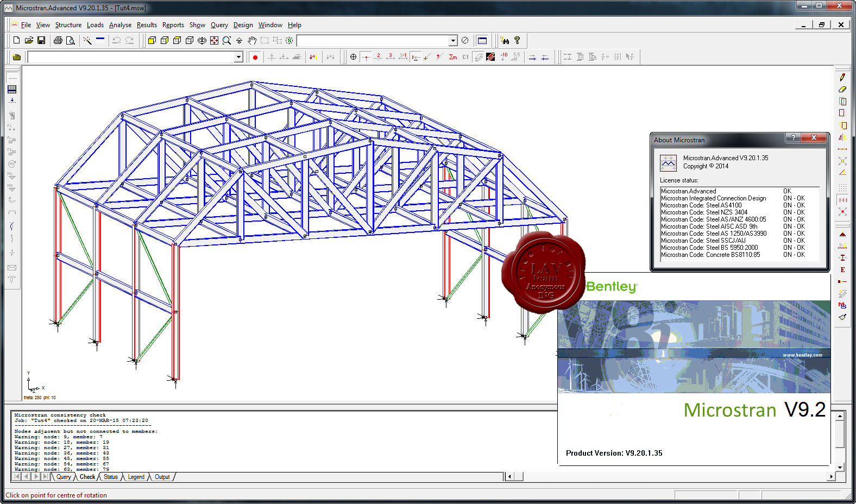Click the output panel scroll down arrow
The height and width of the screenshot is (504, 856).
pyautogui.click(x=840, y=467)
